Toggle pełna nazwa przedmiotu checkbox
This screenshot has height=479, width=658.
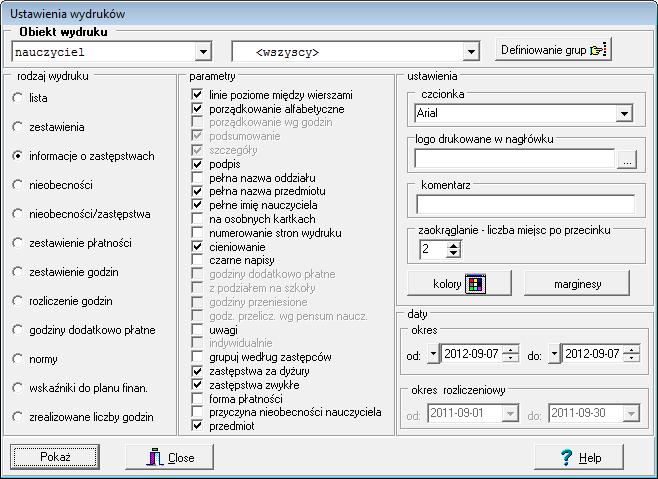197,191
